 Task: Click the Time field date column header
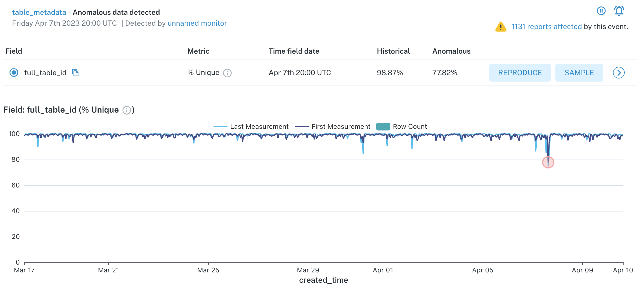click(x=294, y=51)
